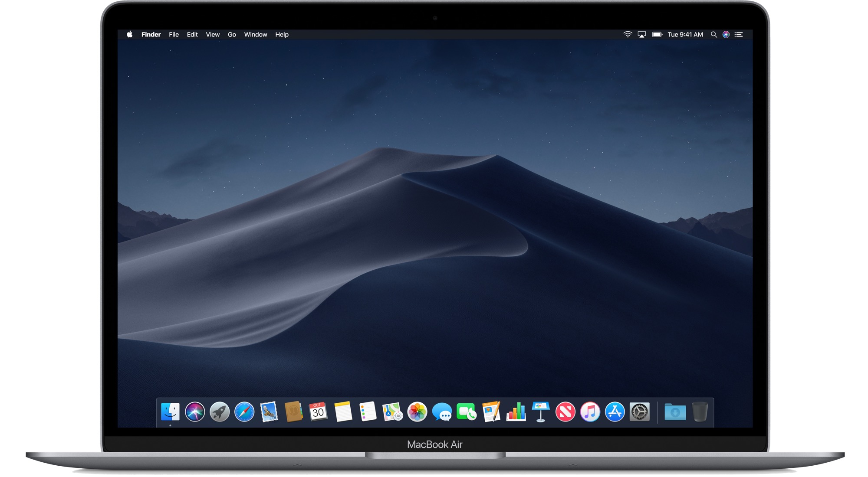The height and width of the screenshot is (477, 868).
Task: Click the AirPlay display icon
Action: pos(642,34)
